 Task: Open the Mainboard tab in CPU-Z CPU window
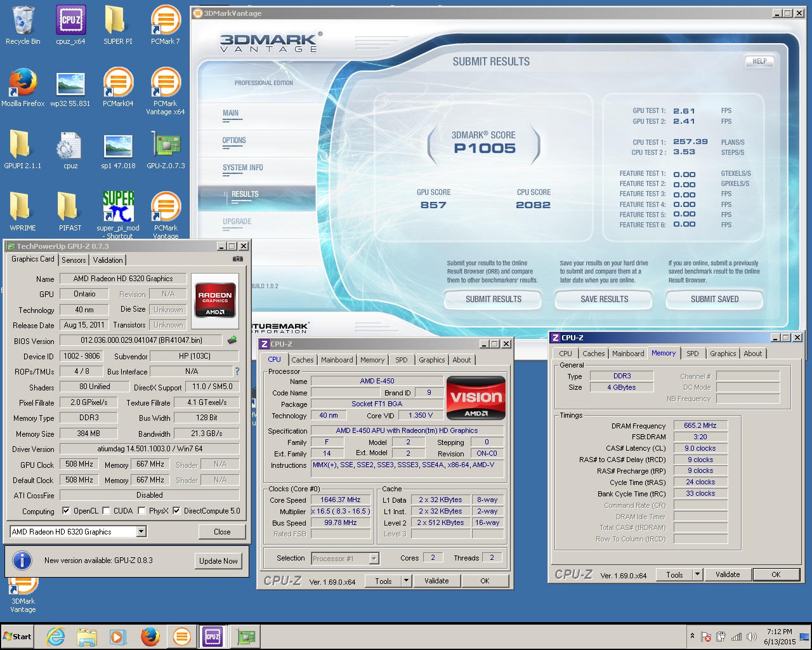(x=337, y=360)
